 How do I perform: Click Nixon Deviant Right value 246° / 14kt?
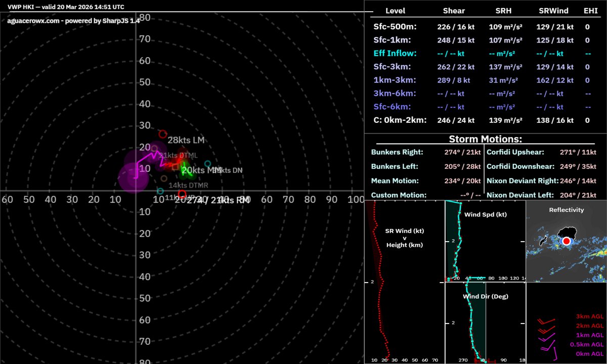pos(579,180)
